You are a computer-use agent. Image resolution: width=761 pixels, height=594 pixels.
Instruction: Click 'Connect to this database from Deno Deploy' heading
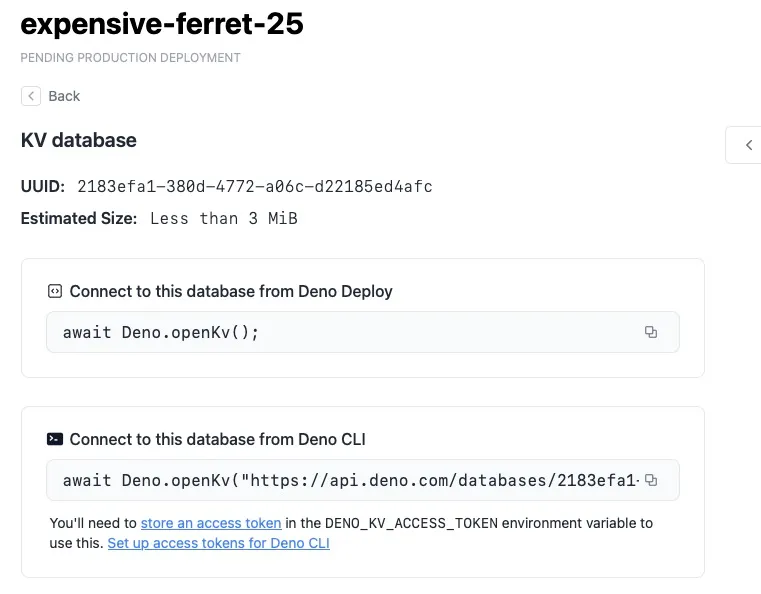coord(231,291)
